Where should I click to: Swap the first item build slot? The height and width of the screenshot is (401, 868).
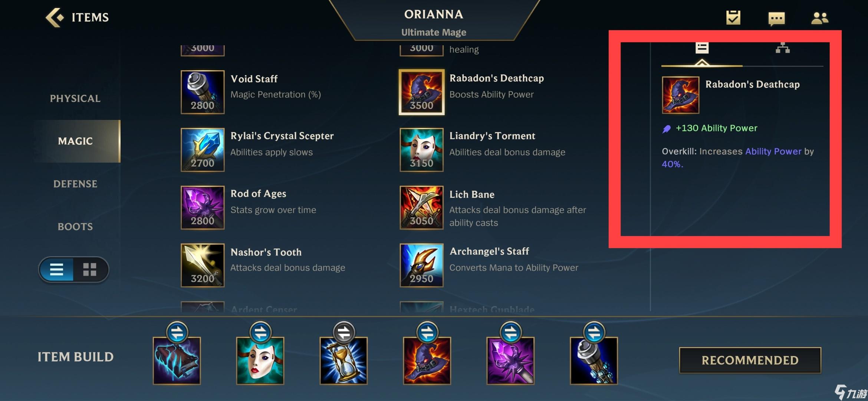(177, 332)
